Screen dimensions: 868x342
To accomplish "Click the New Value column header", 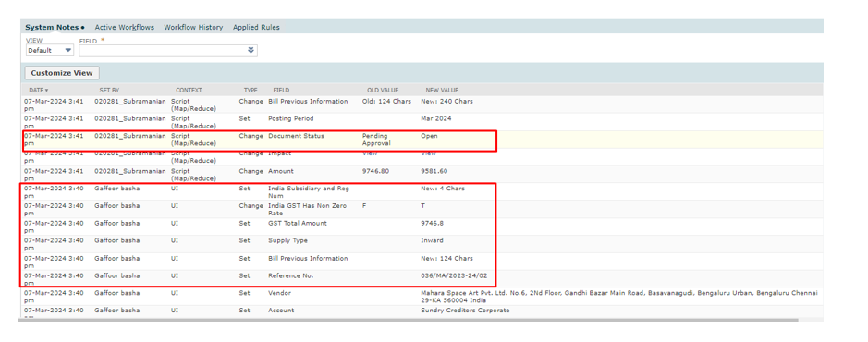I will 442,91.
